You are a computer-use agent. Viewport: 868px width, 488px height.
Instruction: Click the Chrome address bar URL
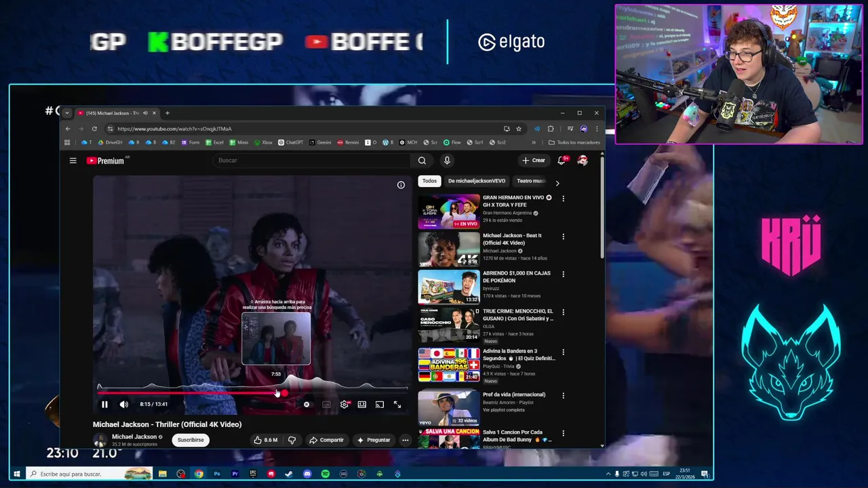pos(174,129)
